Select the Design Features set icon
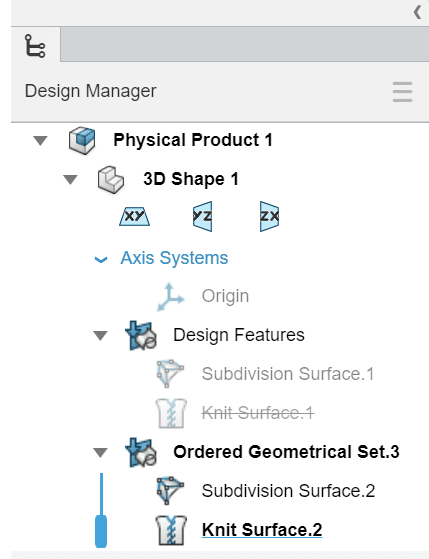Viewport: 429px width, 559px height. click(x=141, y=335)
